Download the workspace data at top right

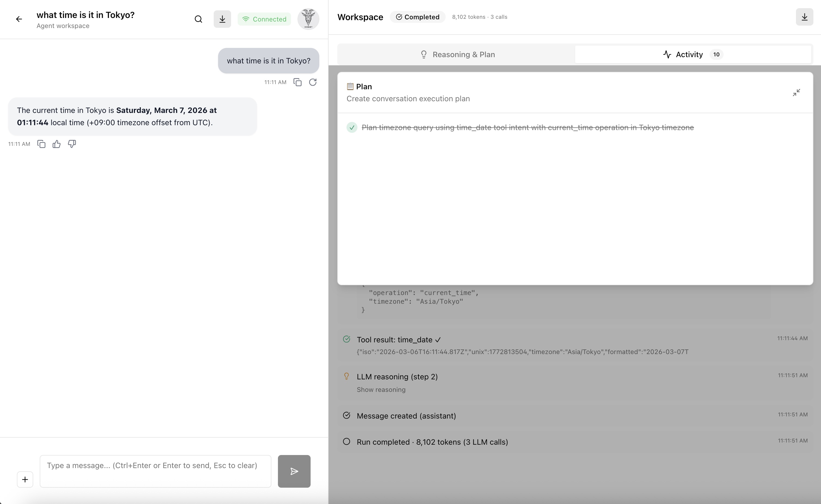click(804, 17)
